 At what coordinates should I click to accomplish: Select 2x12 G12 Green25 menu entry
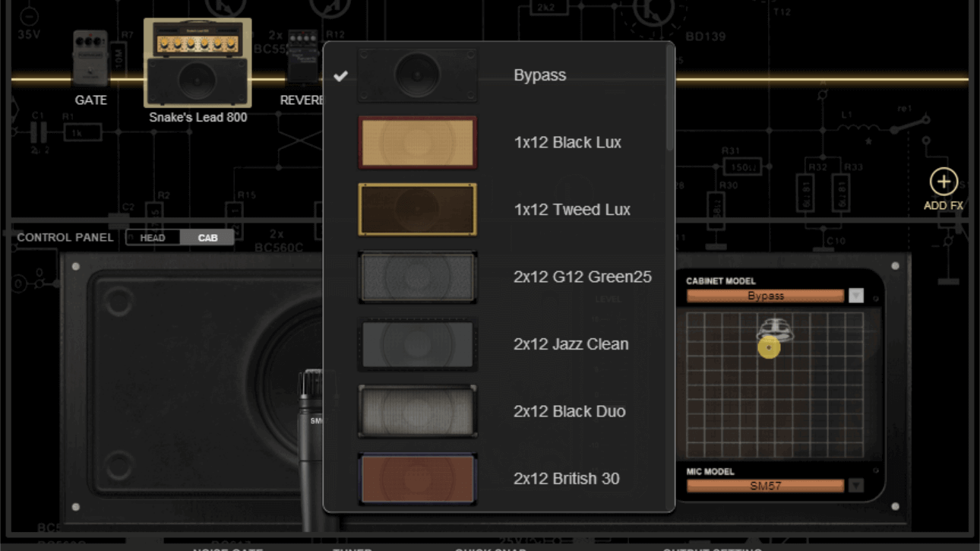583,277
